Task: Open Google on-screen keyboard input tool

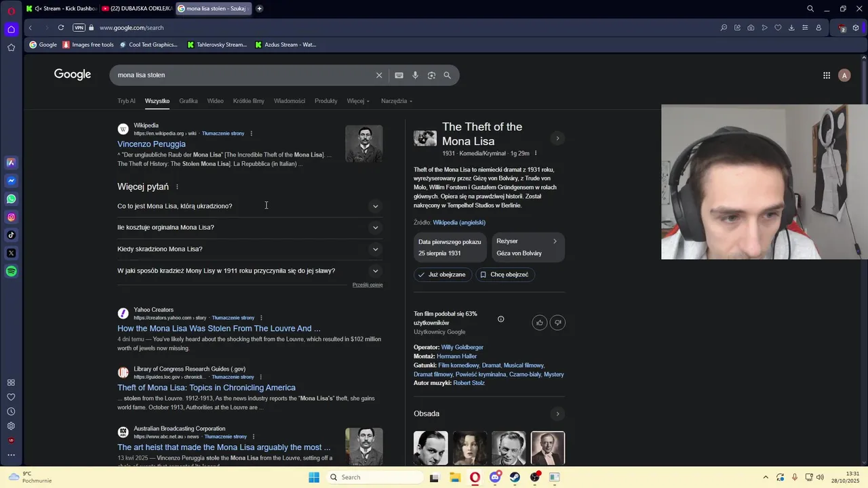Action: (399, 75)
